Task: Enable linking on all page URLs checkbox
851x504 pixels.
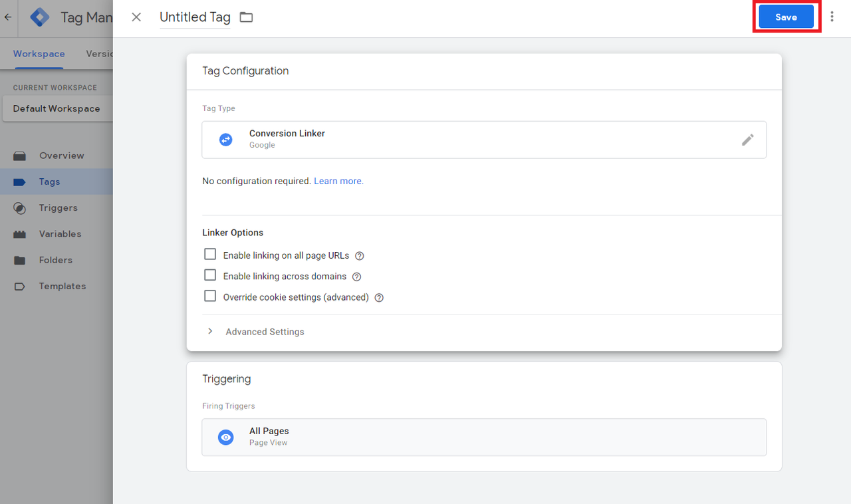Action: (x=210, y=254)
